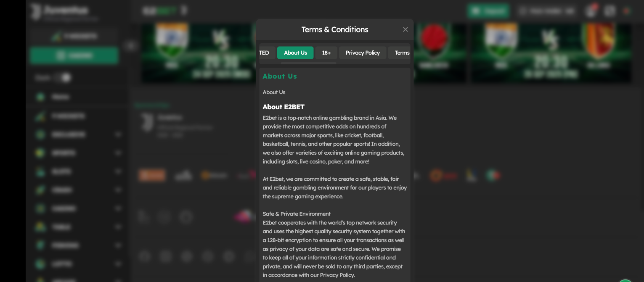Collapse the left sidebar with arrow button

point(131,46)
